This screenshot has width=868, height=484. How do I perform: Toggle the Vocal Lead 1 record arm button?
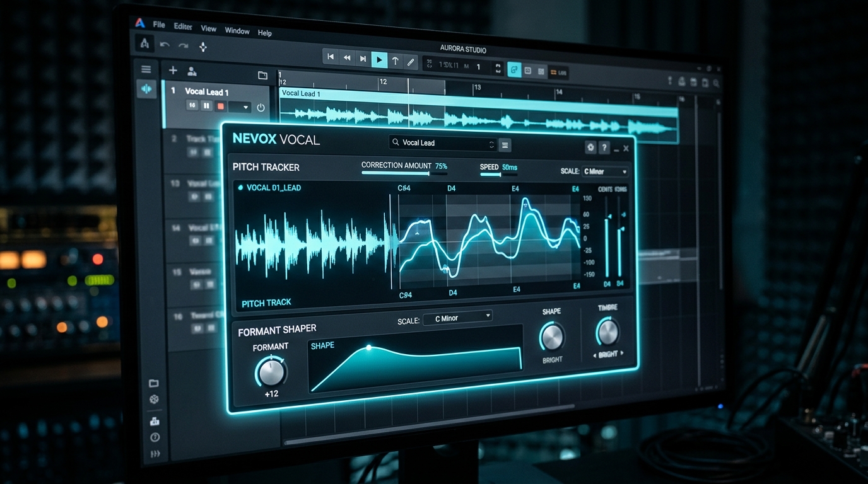click(x=221, y=107)
